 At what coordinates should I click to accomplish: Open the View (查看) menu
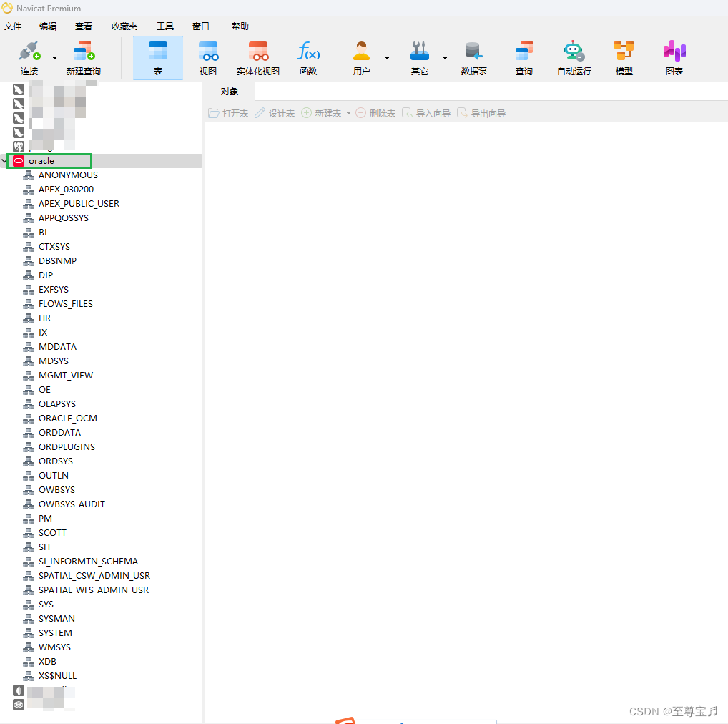point(84,26)
